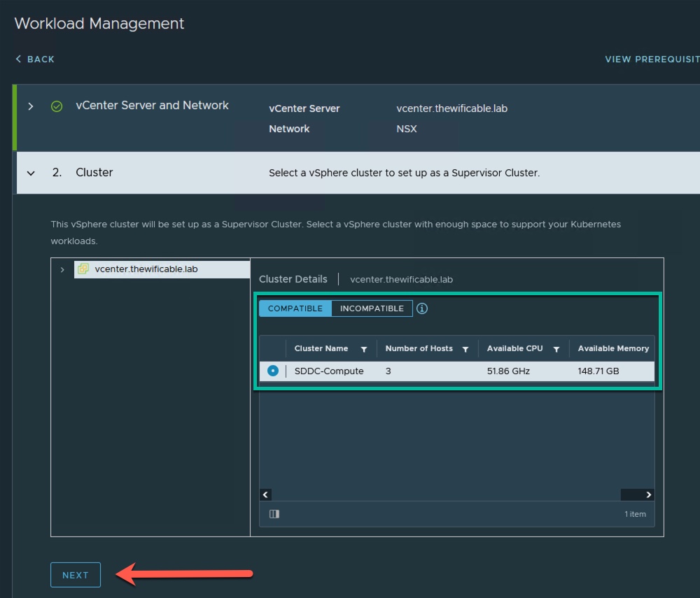Image resolution: width=700 pixels, height=598 pixels.
Task: Open the Number of Hosts column filter
Action: (x=465, y=349)
